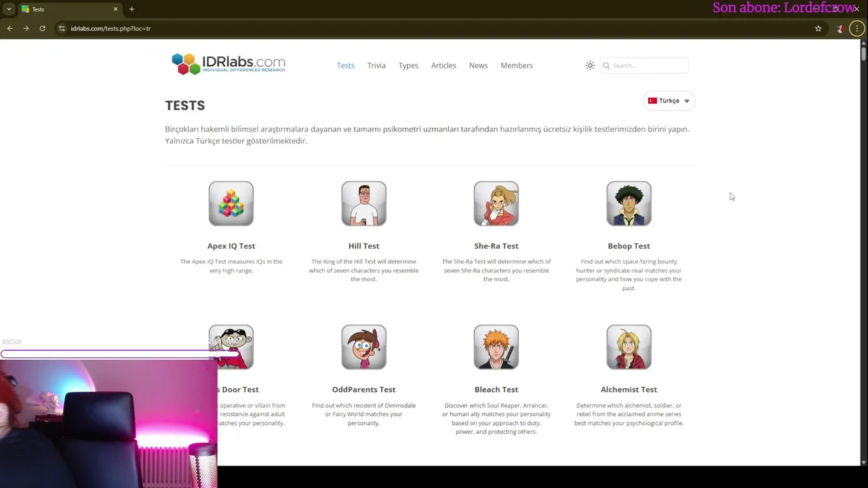Click the 'Bebop Test' title link
The width and height of the screenshot is (868, 488).
click(629, 246)
